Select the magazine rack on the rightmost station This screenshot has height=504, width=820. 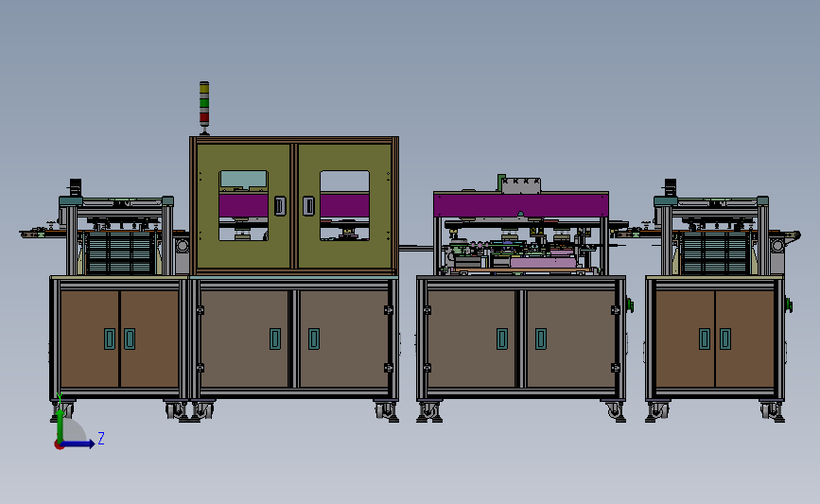tap(715, 253)
